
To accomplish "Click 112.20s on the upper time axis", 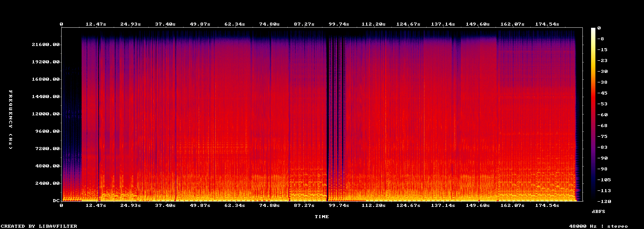I will [374, 24].
